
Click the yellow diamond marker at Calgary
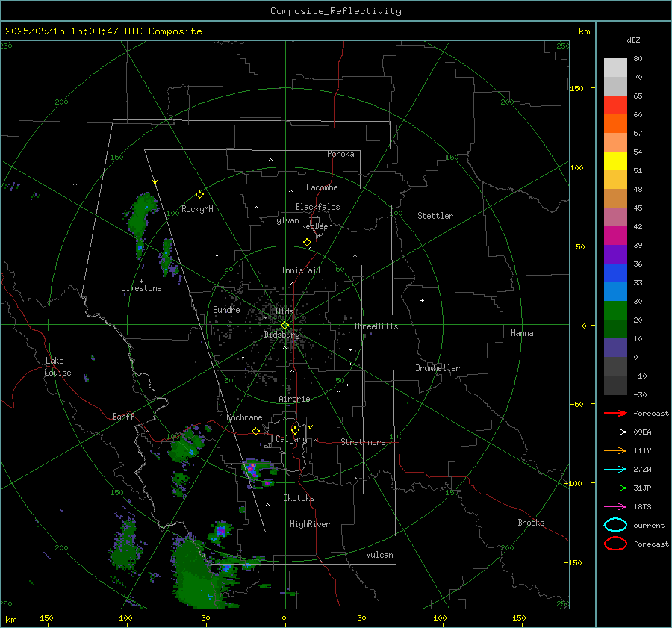tap(295, 430)
